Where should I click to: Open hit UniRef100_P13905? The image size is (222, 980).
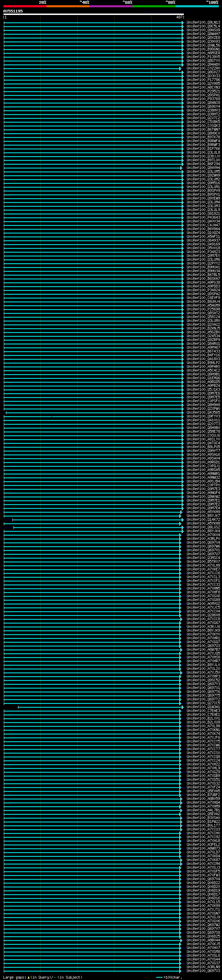tap(203, 57)
